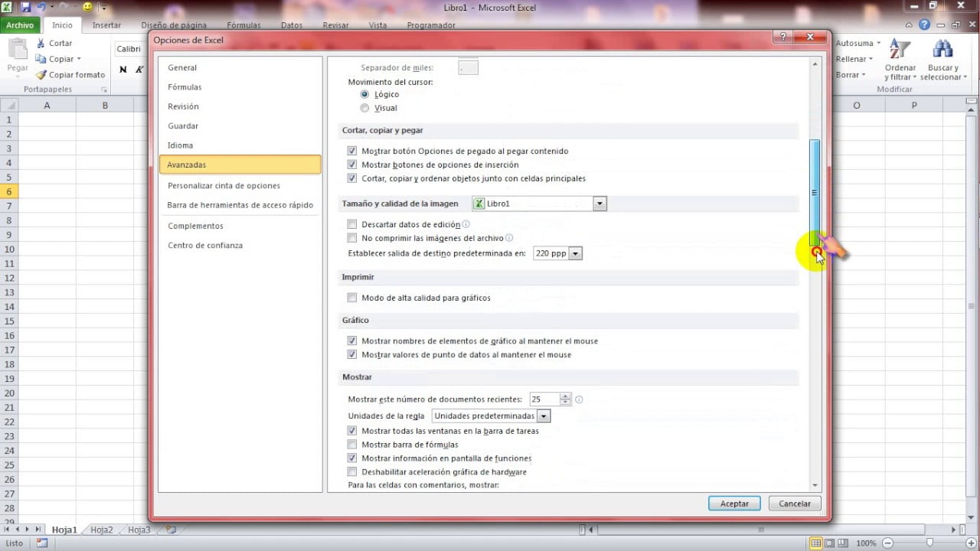Click the blue Excel help icon
Viewport: 980px width, 551px height.
point(925,25)
